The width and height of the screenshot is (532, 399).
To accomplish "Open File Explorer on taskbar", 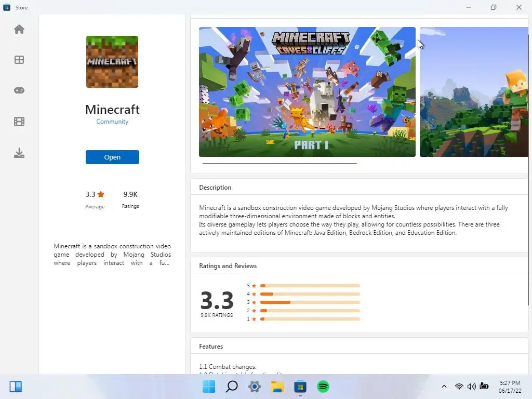I will tap(277, 387).
